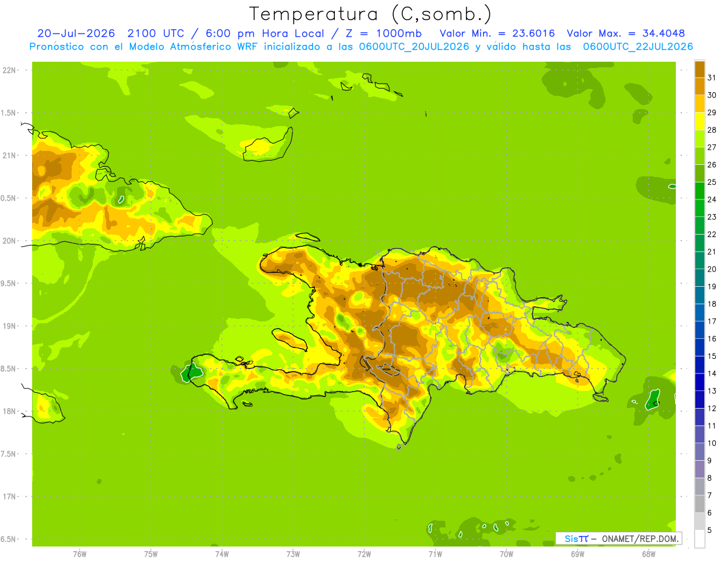Click the 69W longitude axis label
Screen dimensions: 728x562
(578, 554)
